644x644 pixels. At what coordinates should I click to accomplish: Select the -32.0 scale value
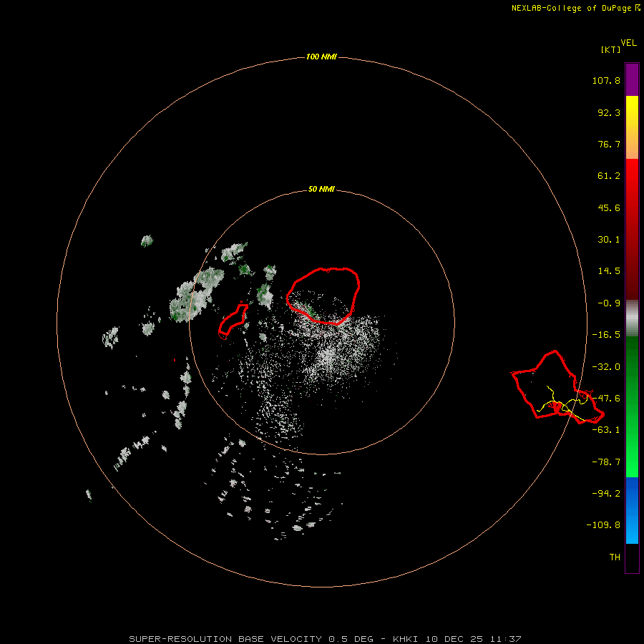606,367
